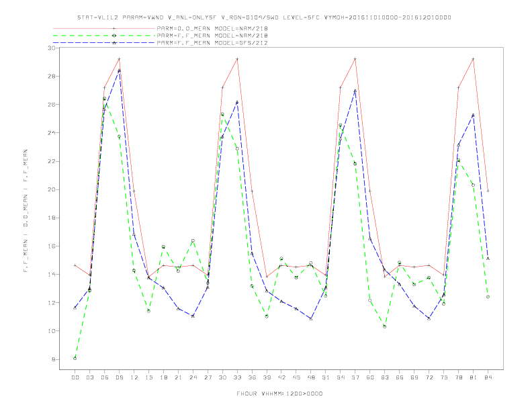The height and width of the screenshot is (411, 532).
Task: Click green NAM data point at forecast hour 84
Action: (x=488, y=297)
